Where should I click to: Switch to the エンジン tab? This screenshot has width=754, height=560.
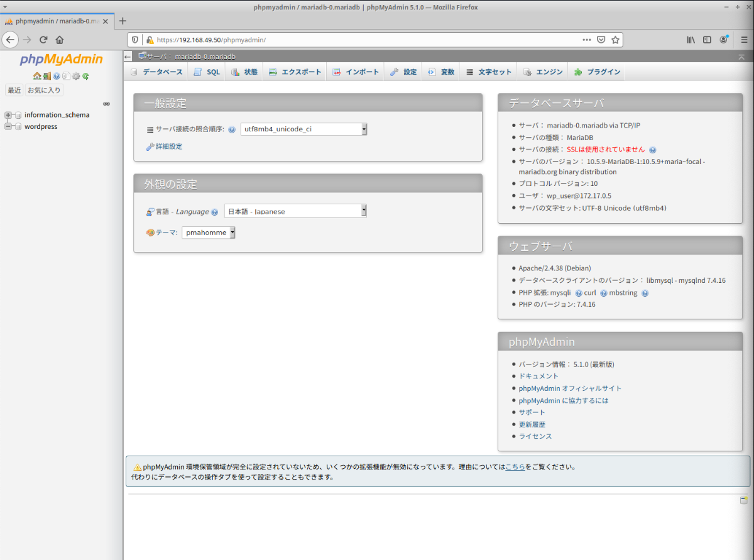[543, 72]
